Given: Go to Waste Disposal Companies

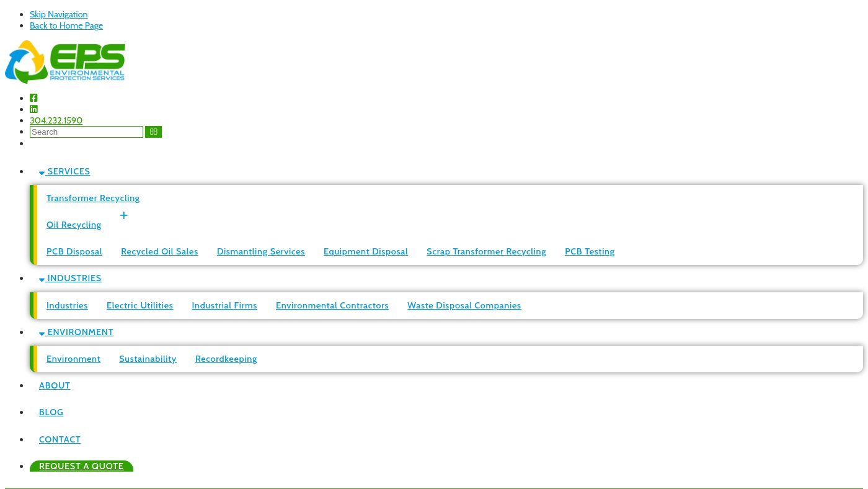Looking at the screenshot, I should tap(464, 306).
